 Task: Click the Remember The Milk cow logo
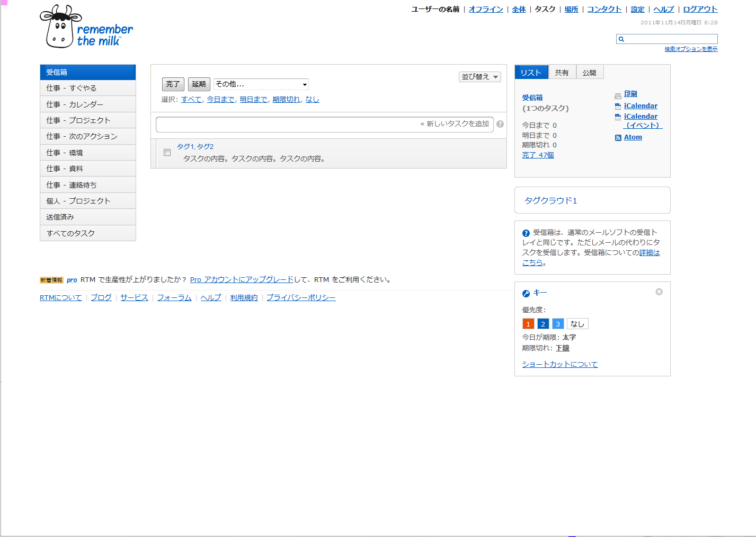click(x=86, y=27)
